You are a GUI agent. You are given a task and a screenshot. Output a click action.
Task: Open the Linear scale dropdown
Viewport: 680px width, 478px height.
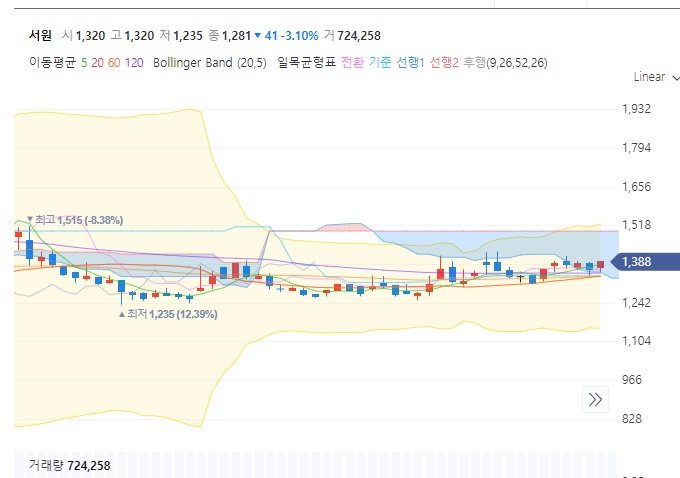(x=656, y=77)
